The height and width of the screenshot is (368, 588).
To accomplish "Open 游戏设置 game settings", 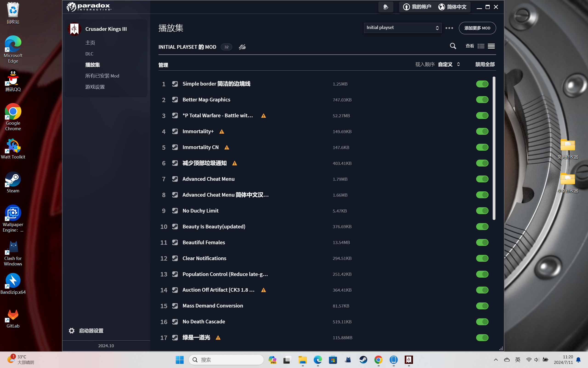I will point(95,87).
